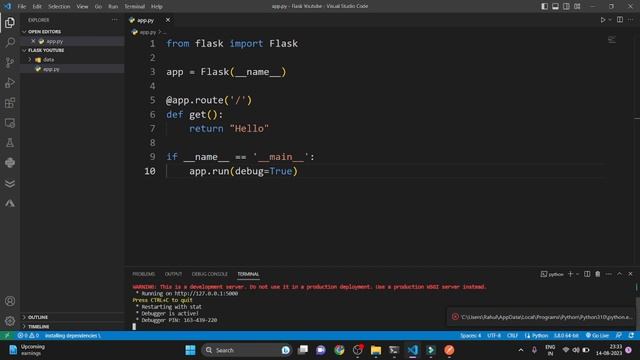The width and height of the screenshot is (640, 360).
Task: Open the File menu
Action: 22,6
